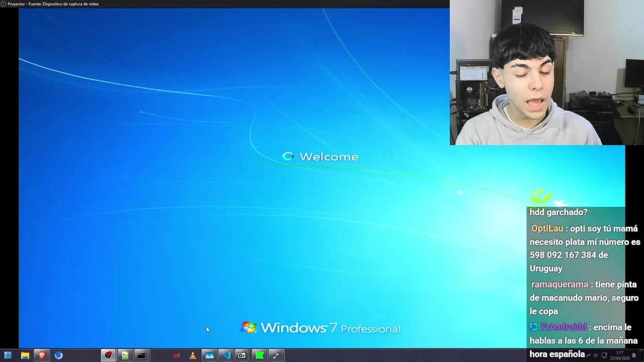644x362 pixels.
Task: Click the Proyector window title text
Action: click(53, 4)
